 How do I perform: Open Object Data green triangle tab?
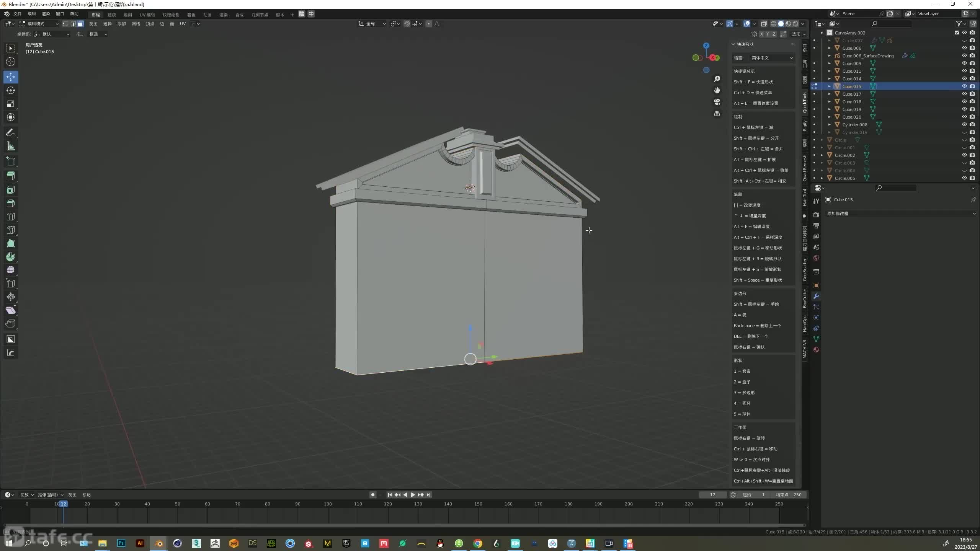[816, 339]
